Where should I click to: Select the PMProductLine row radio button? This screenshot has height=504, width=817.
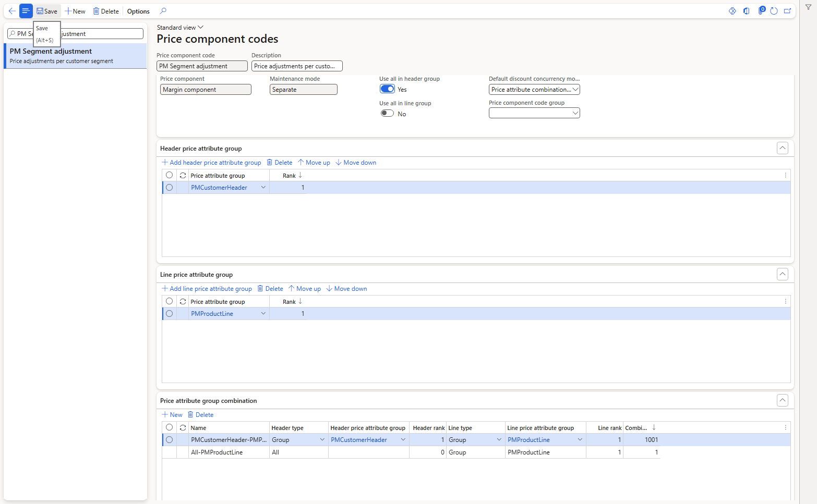tap(169, 314)
